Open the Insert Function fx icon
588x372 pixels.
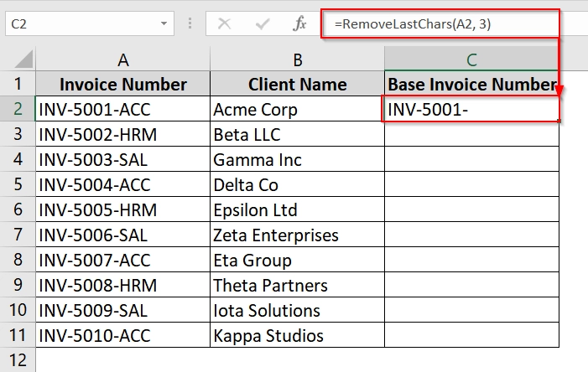[299, 24]
